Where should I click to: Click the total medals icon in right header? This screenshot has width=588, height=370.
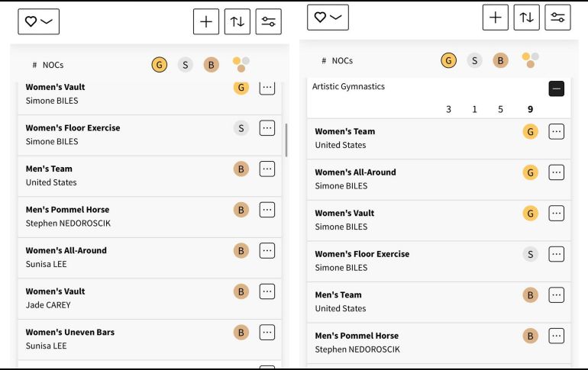(530, 60)
